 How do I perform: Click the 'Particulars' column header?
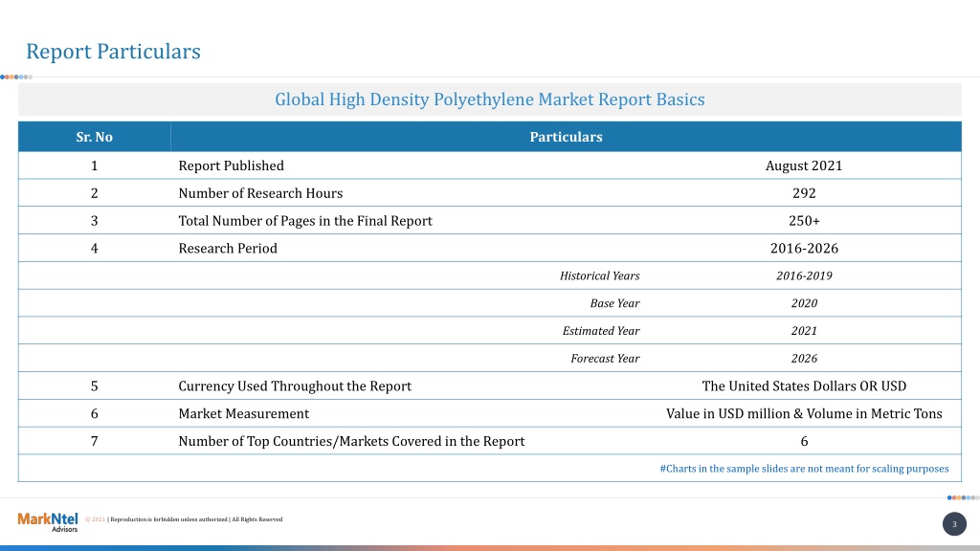[x=566, y=137]
